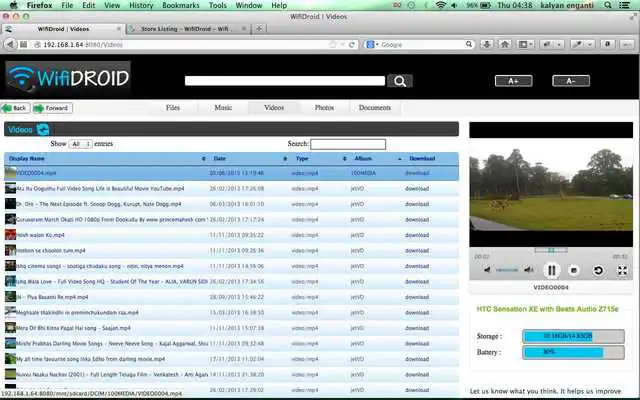Open the Tools menu
This screenshot has height=400, width=640.
pos(218,5)
